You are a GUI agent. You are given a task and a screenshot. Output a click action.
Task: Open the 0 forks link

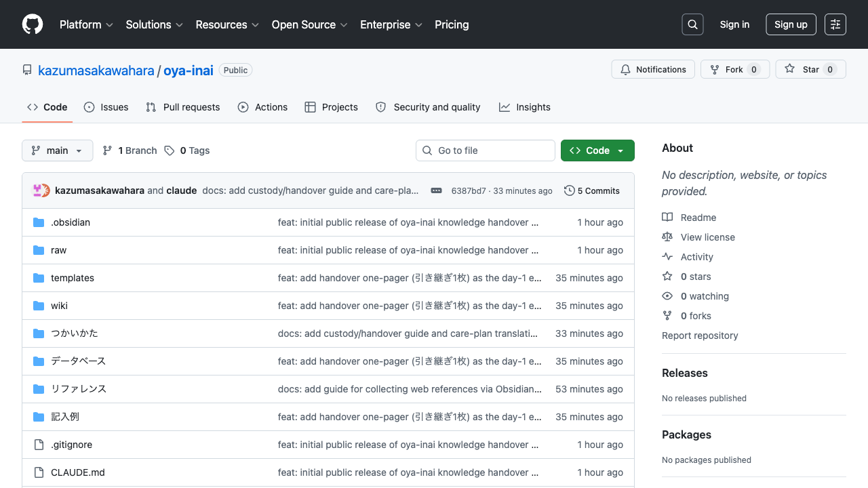tap(696, 316)
